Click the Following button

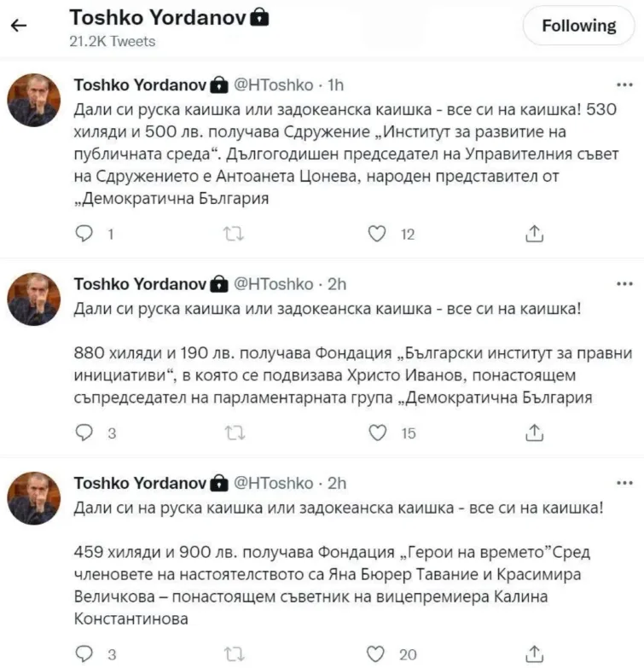(579, 26)
